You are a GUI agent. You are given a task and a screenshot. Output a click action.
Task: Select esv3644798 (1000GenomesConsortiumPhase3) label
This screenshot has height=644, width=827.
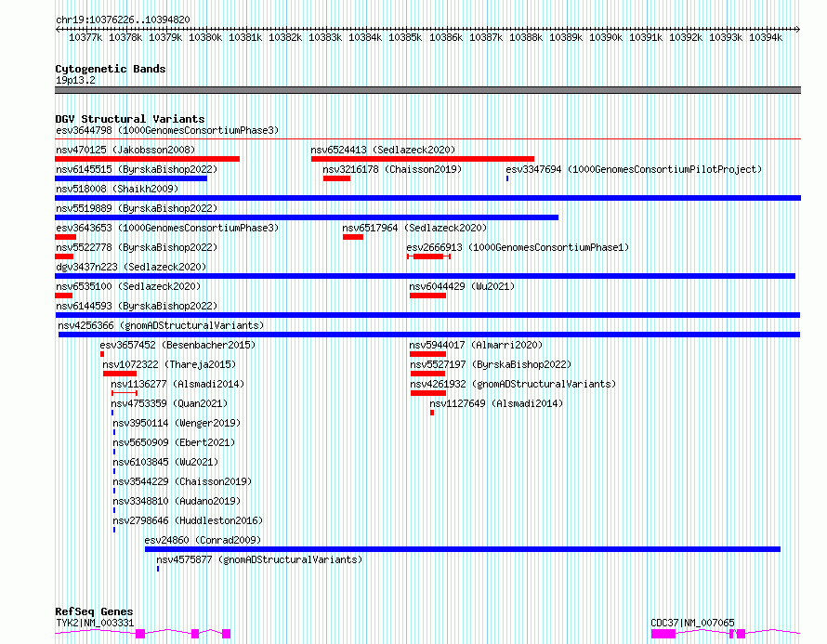coord(167,130)
